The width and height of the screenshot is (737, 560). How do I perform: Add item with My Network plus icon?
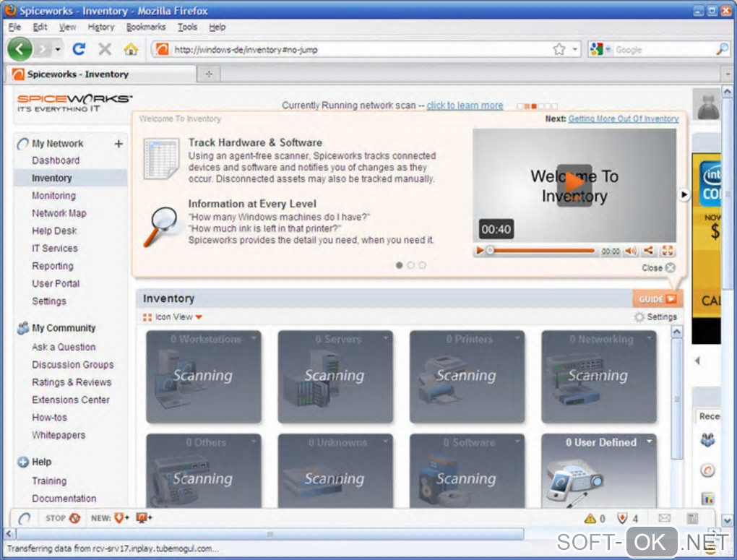pos(118,143)
